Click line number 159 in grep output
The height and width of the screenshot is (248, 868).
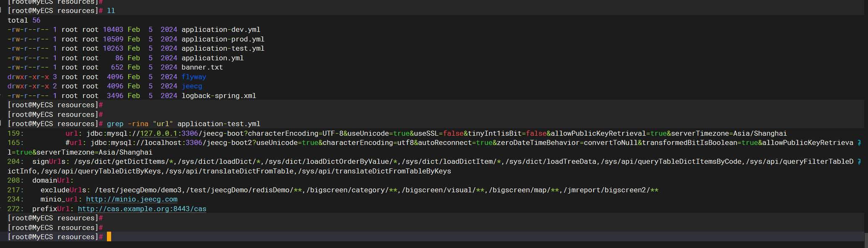pyautogui.click(x=16, y=134)
